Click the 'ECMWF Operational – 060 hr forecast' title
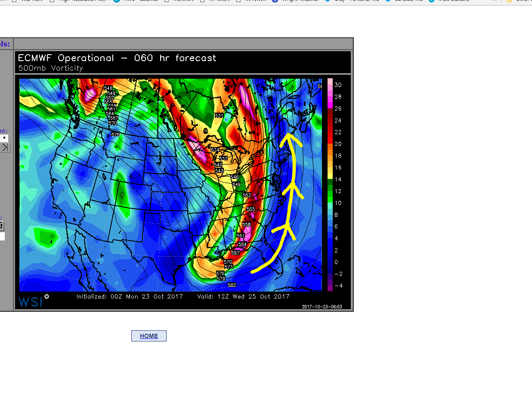The height and width of the screenshot is (406, 532). pos(118,58)
